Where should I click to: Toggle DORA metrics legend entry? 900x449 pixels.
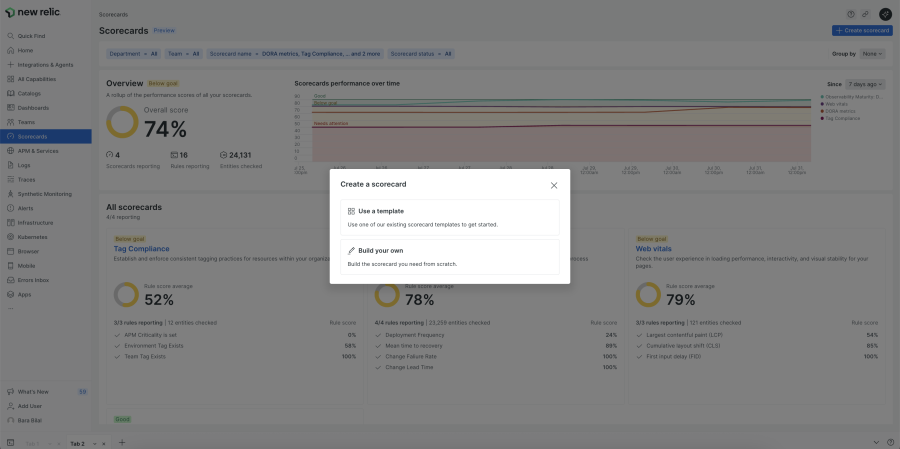tap(838, 111)
